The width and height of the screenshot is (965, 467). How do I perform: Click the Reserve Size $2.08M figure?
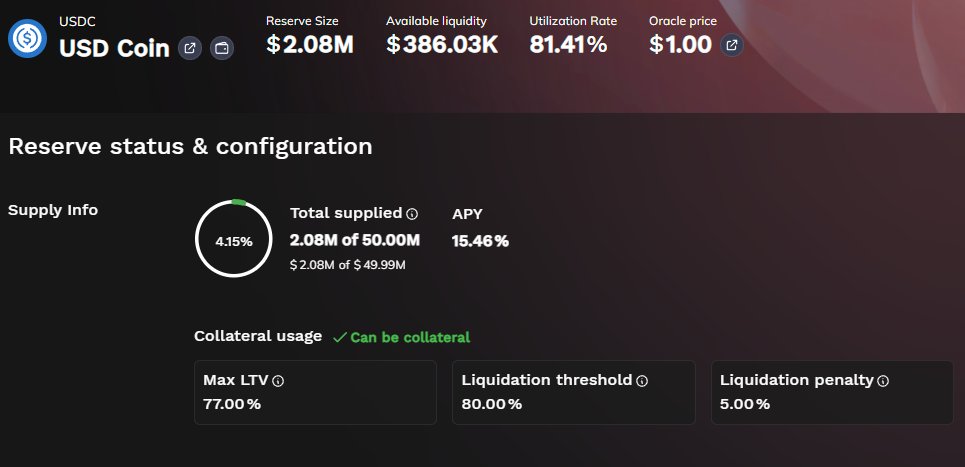click(x=310, y=44)
